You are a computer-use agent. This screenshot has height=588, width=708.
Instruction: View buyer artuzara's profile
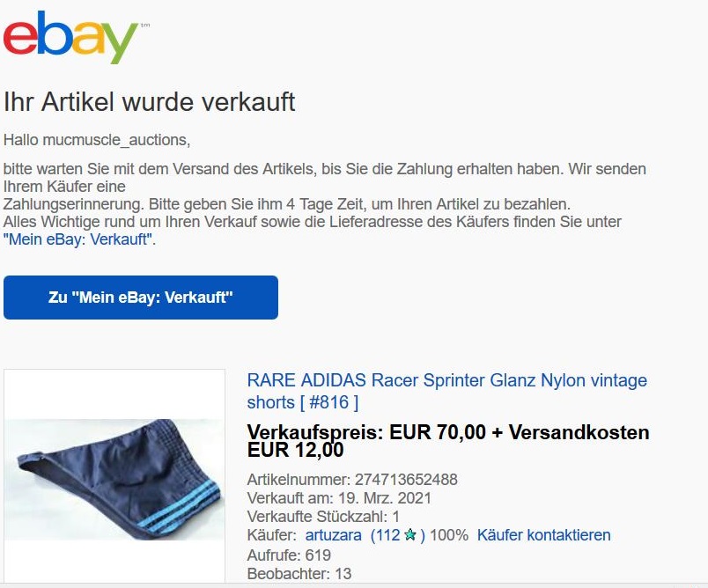pos(333,535)
